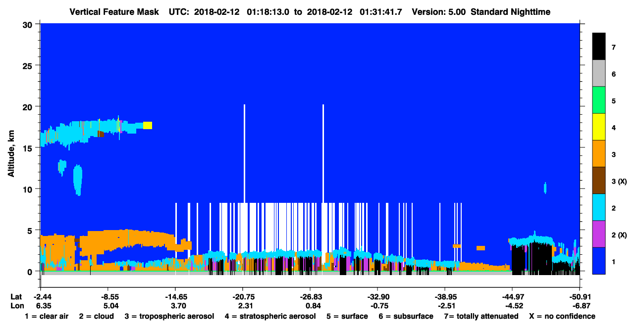Viewport: 644px width, 330px height.
Task: Click the 'X = no confidence' legend text
Action: tap(562, 316)
